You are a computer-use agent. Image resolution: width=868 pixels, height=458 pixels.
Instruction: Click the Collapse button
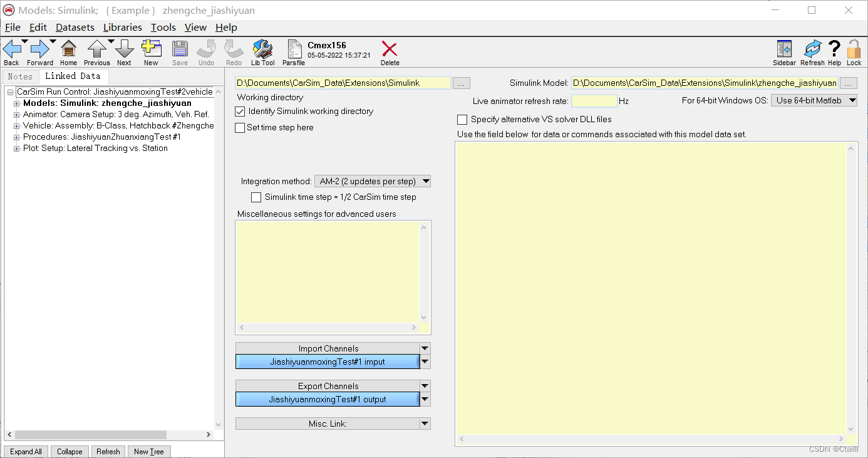tap(70, 451)
